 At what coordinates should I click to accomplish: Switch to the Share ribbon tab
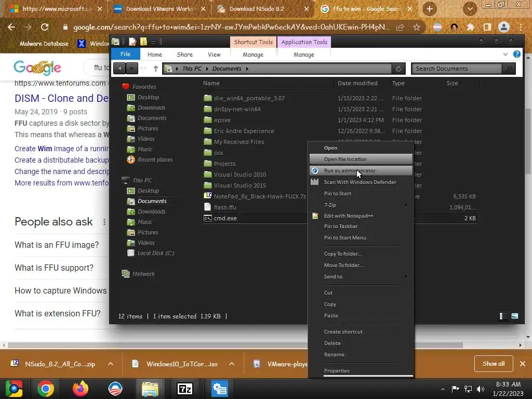point(184,55)
